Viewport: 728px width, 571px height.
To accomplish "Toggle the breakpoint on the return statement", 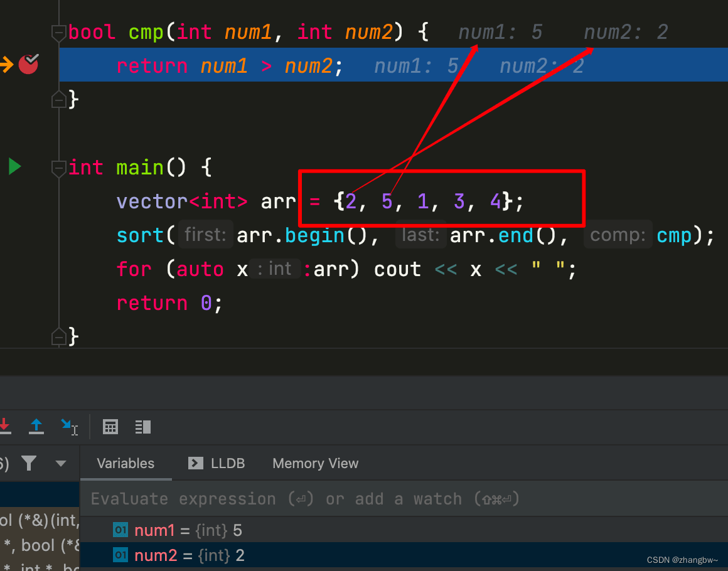I will (x=29, y=63).
